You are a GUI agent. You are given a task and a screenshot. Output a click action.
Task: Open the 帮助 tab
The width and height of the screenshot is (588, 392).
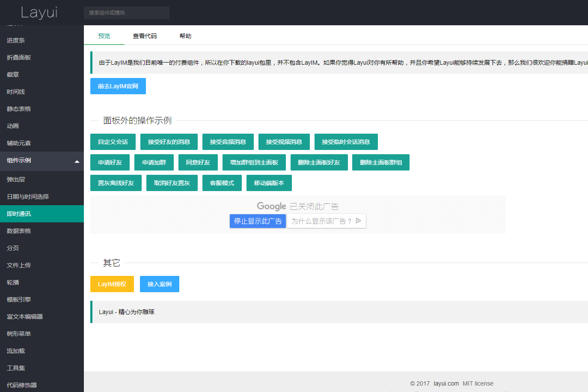point(185,36)
